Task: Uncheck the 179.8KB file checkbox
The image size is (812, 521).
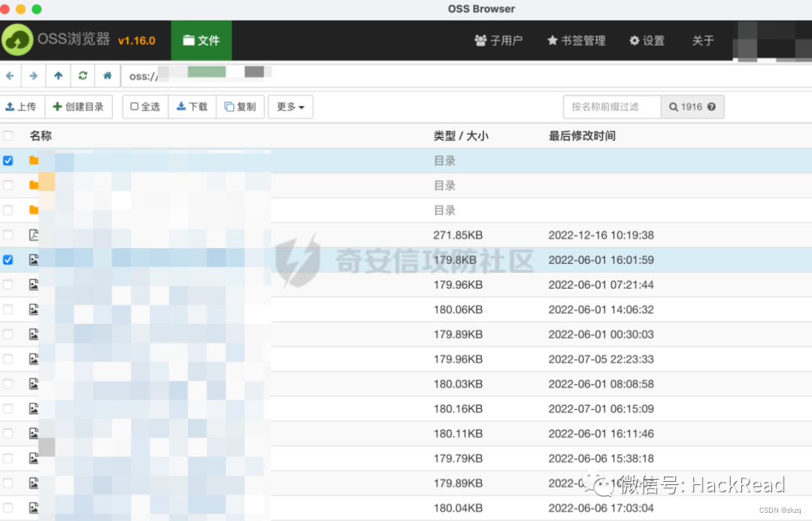Action: click(x=8, y=259)
